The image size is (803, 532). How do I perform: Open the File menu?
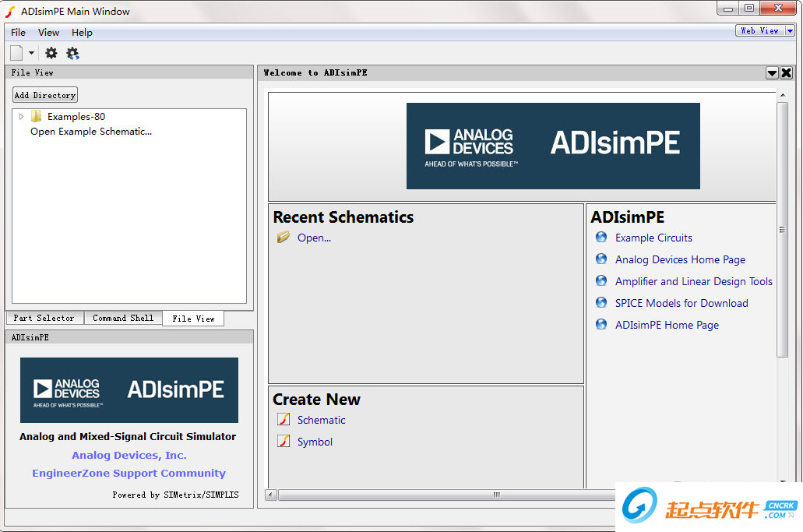(18, 32)
